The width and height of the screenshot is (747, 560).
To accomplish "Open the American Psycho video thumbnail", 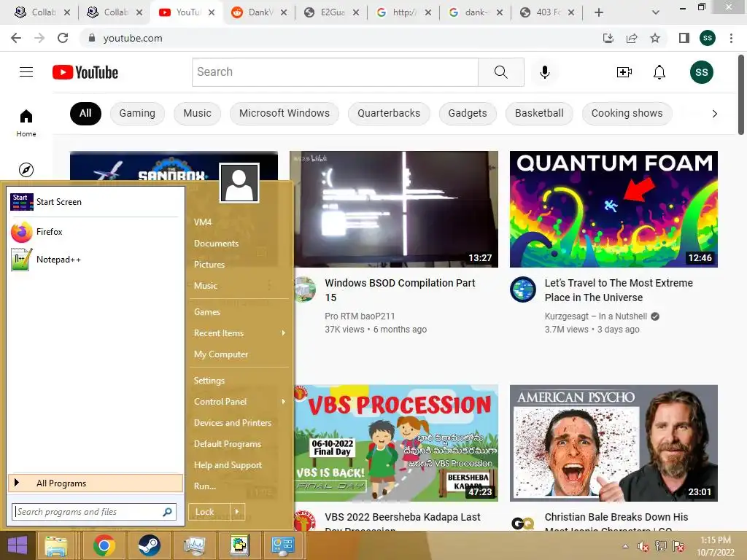I will 614,443.
